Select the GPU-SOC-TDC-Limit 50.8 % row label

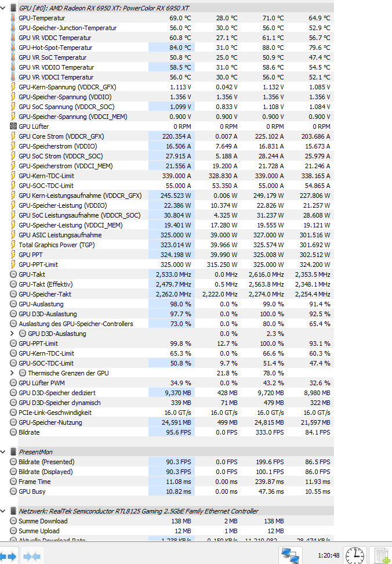coord(46,363)
